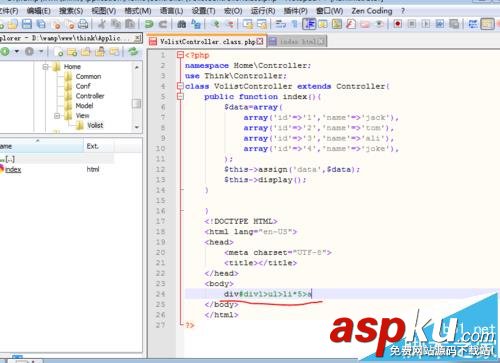Screen dimensions: 500x363
Task: Open the 插件(P) menu
Action: pyautogui.click(x=296, y=11)
